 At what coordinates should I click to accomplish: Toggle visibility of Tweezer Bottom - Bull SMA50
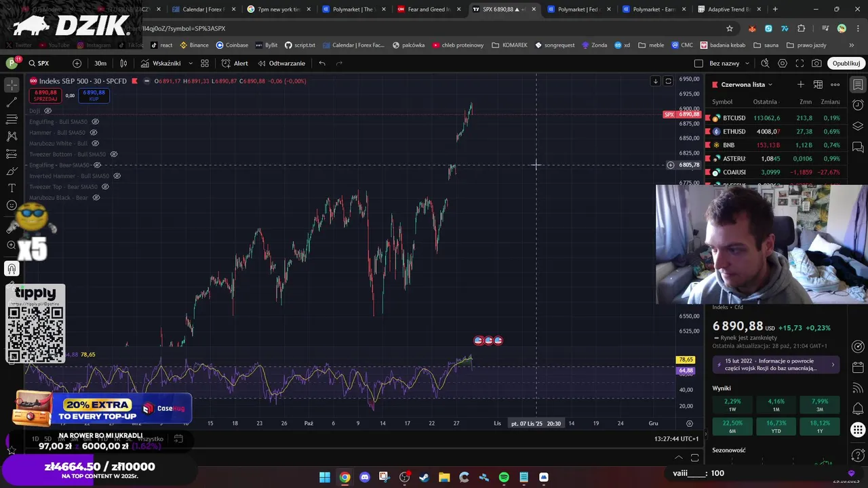[x=114, y=154]
